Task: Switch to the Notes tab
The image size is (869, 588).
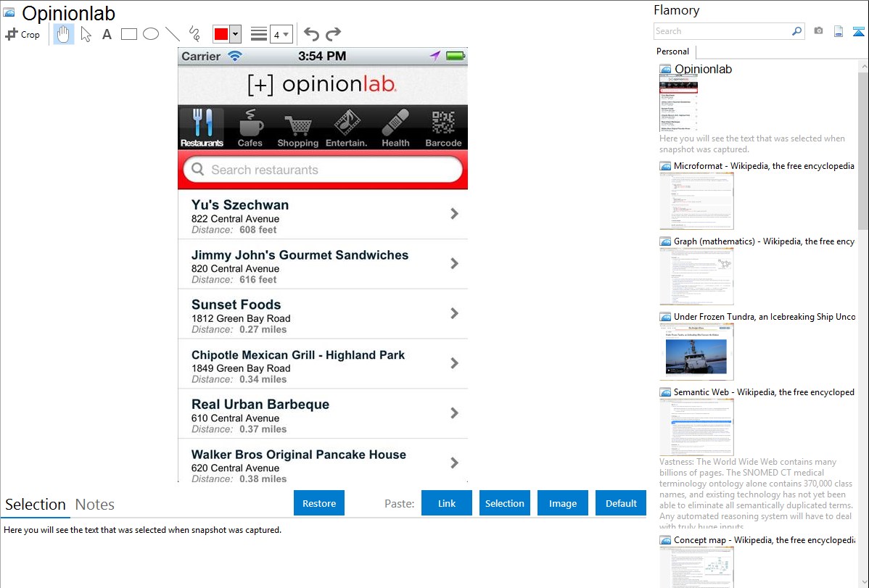Action: tap(95, 505)
